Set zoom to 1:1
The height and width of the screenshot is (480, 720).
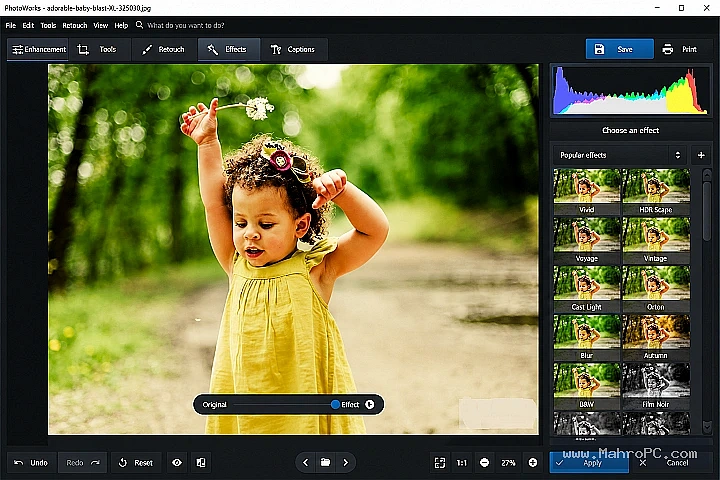point(461,463)
